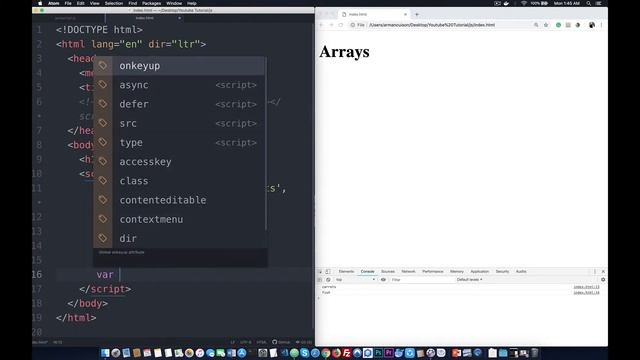Click the zoom magnifier icon in address bar
640x360 pixels.
point(536,25)
